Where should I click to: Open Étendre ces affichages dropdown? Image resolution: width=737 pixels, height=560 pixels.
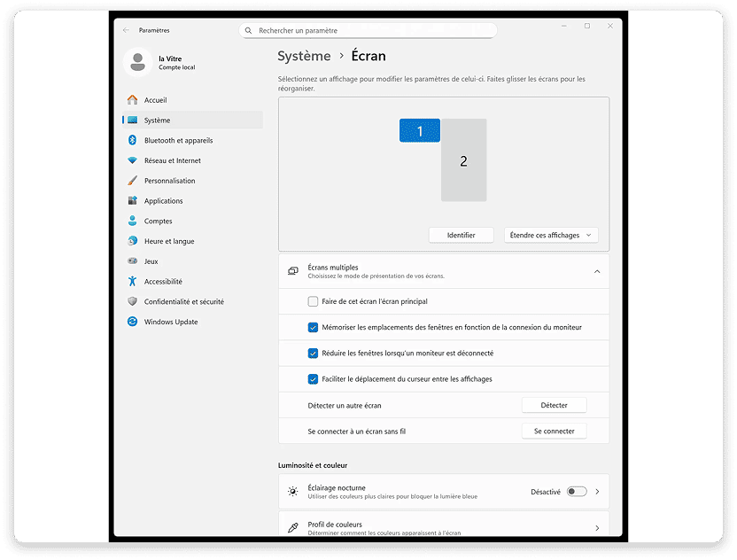tap(551, 235)
